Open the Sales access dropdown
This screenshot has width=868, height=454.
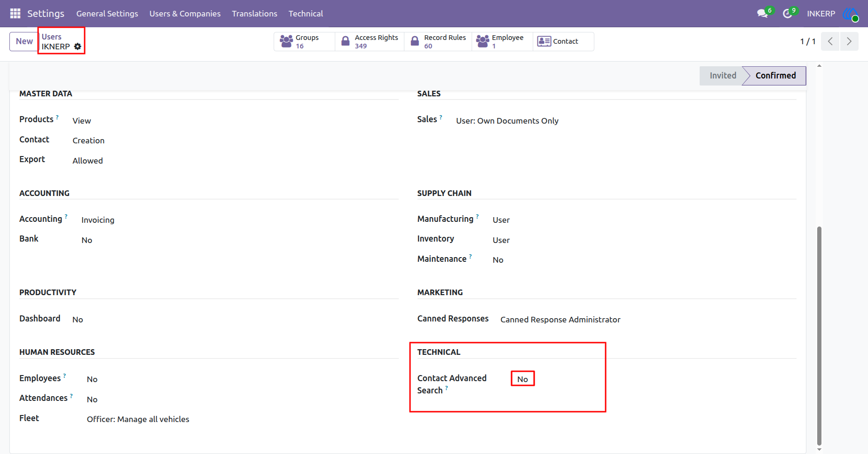tap(507, 121)
